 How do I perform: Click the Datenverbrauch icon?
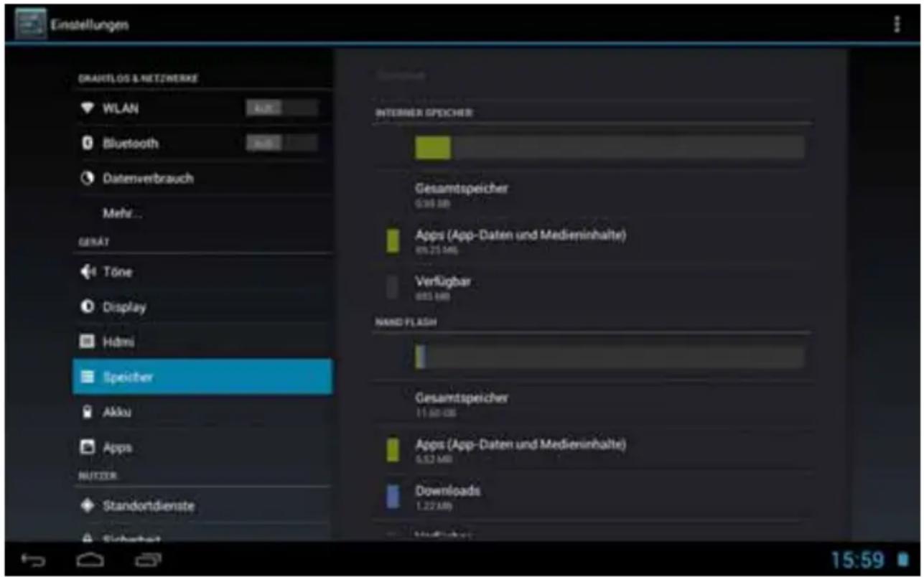point(88,178)
